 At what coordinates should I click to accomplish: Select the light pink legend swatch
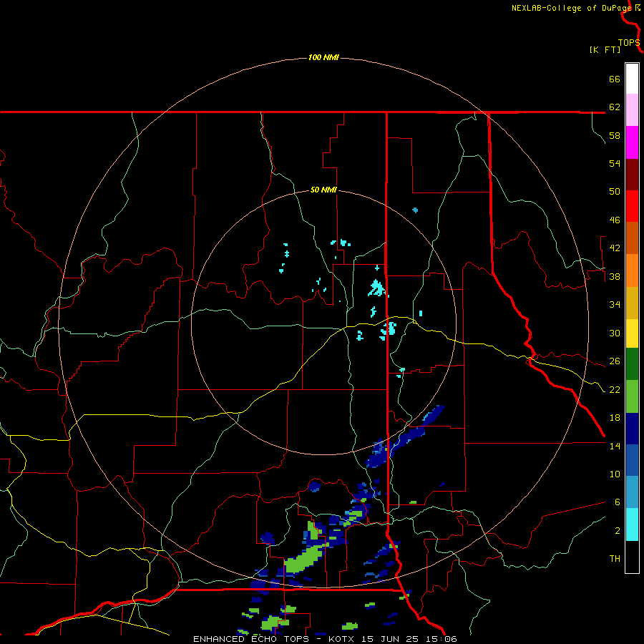632,110
